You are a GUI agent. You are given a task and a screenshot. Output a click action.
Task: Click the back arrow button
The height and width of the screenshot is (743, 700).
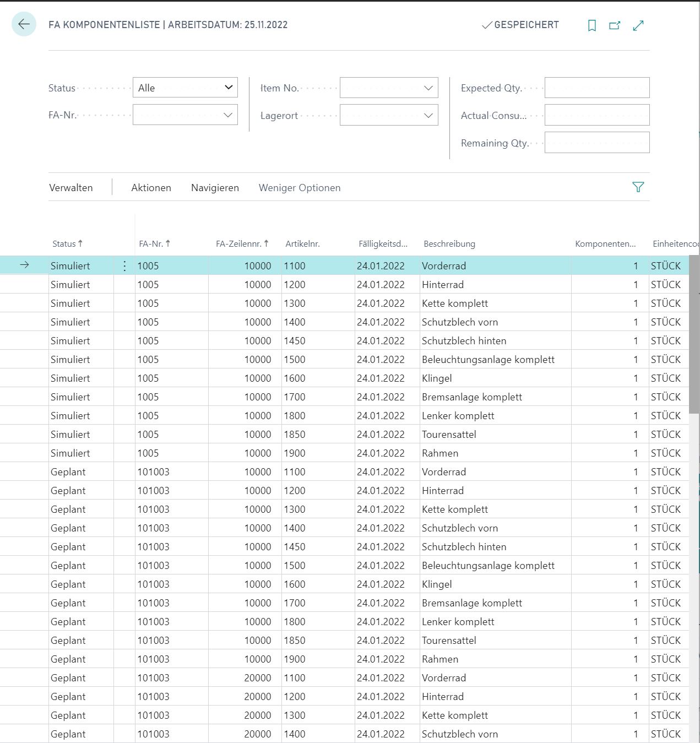click(x=24, y=24)
